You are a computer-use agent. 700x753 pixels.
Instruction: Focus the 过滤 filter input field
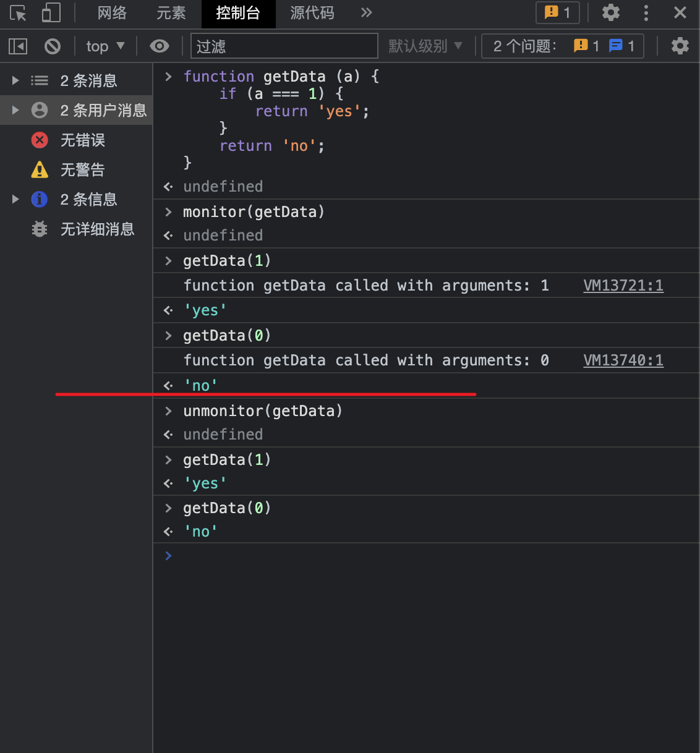pyautogui.click(x=284, y=46)
